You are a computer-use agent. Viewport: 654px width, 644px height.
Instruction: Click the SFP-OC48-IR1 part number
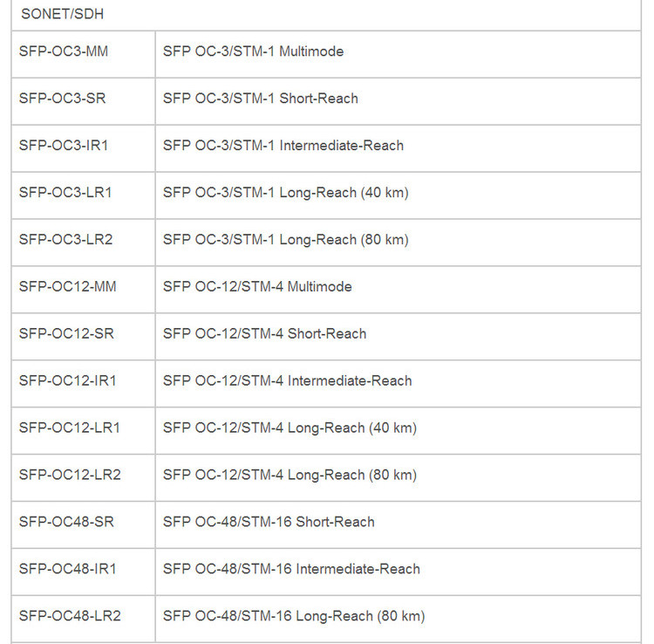(x=67, y=570)
